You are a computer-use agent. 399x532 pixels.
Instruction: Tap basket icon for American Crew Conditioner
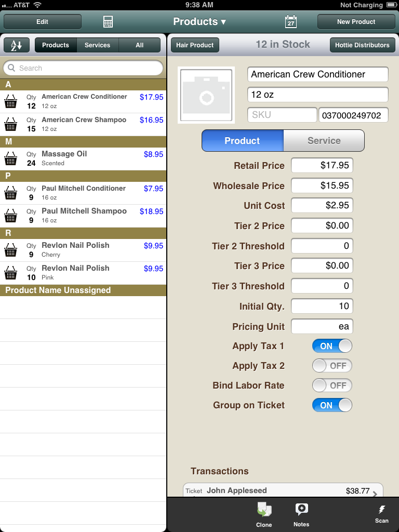10,101
